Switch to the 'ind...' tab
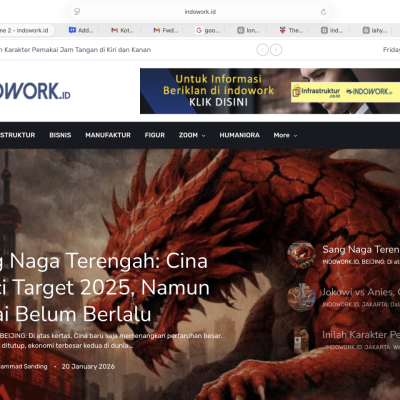Image resolution: width=400 pixels, height=400 pixels. pyautogui.click(x=332, y=30)
